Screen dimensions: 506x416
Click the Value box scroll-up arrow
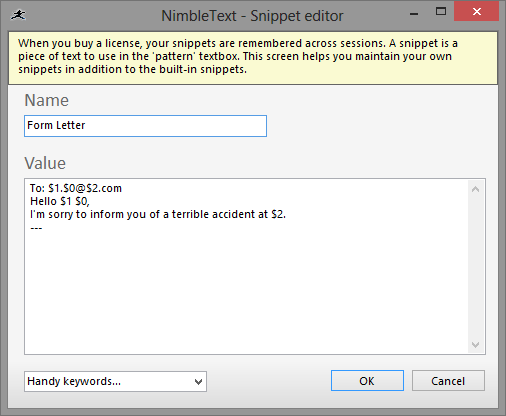coord(476,189)
